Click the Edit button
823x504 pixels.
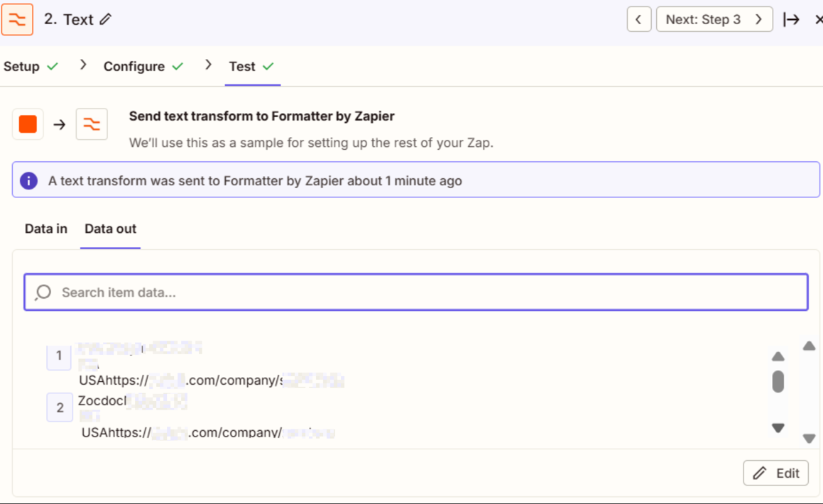(x=775, y=473)
